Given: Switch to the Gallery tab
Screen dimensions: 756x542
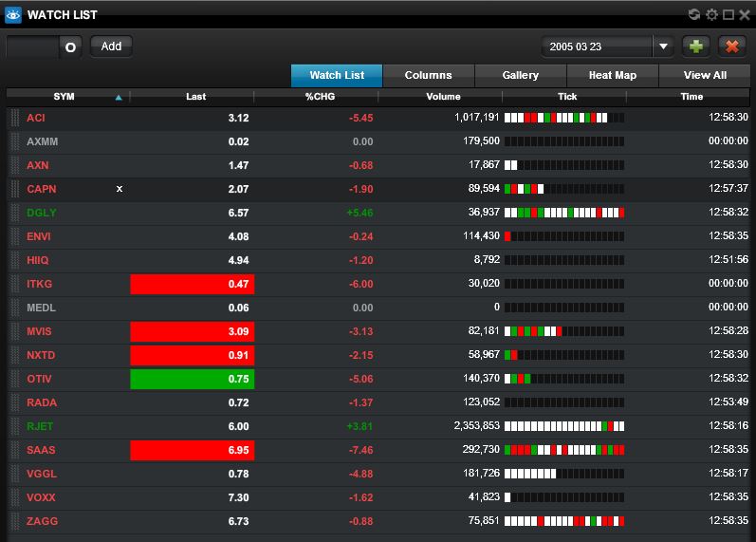Looking at the screenshot, I should coord(520,75).
